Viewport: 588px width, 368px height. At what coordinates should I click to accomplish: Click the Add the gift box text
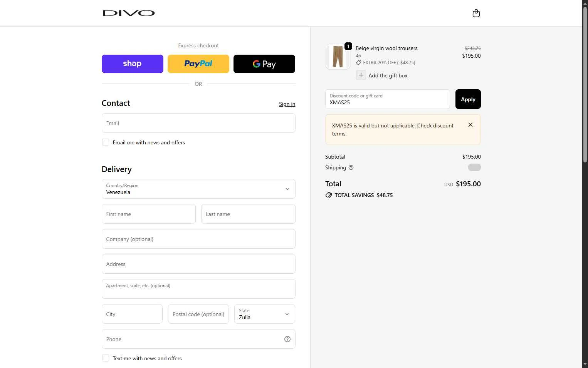pyautogui.click(x=388, y=75)
